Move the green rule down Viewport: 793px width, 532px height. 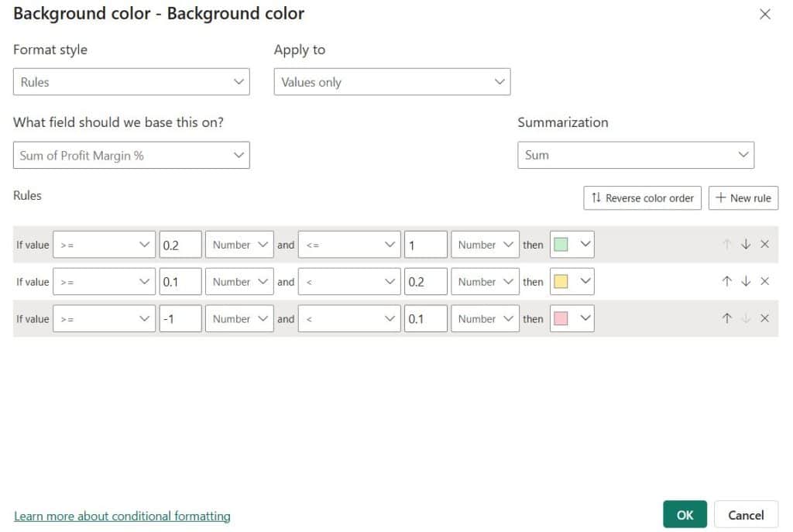pyautogui.click(x=746, y=245)
